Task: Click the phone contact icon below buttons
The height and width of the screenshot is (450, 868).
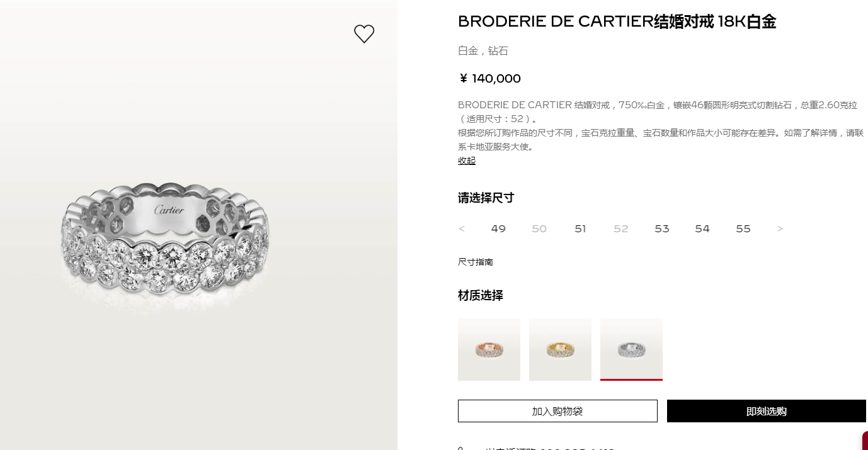Action: click(461, 448)
